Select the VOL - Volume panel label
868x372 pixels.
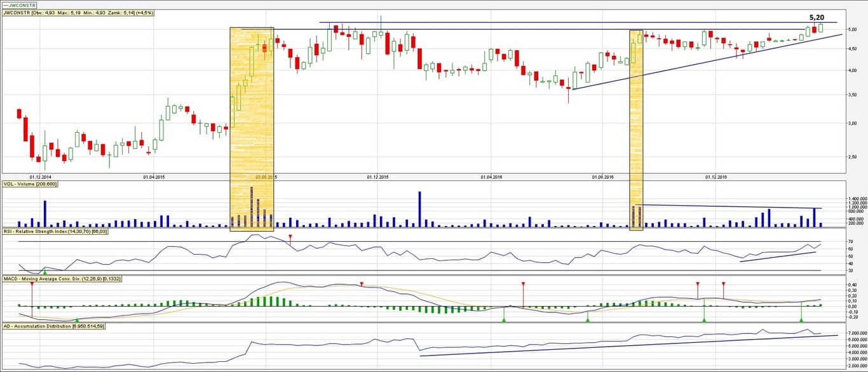coord(30,183)
